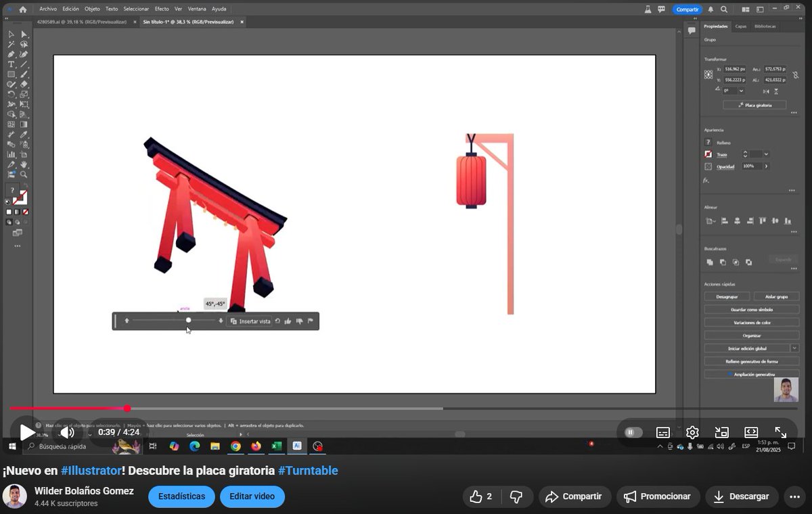
Task: Open the Efecto menu
Action: coord(162,9)
